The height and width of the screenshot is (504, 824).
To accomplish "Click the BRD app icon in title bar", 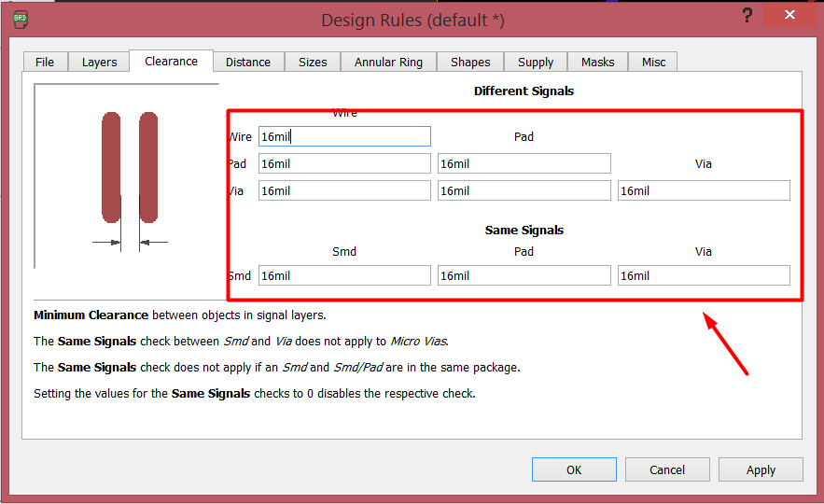I will (21, 18).
